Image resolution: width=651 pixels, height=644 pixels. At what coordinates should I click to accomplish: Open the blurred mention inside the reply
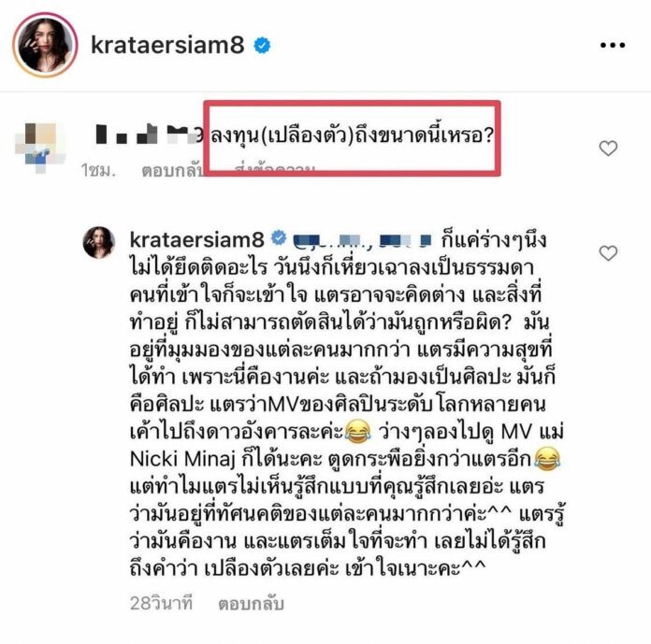click(362, 240)
